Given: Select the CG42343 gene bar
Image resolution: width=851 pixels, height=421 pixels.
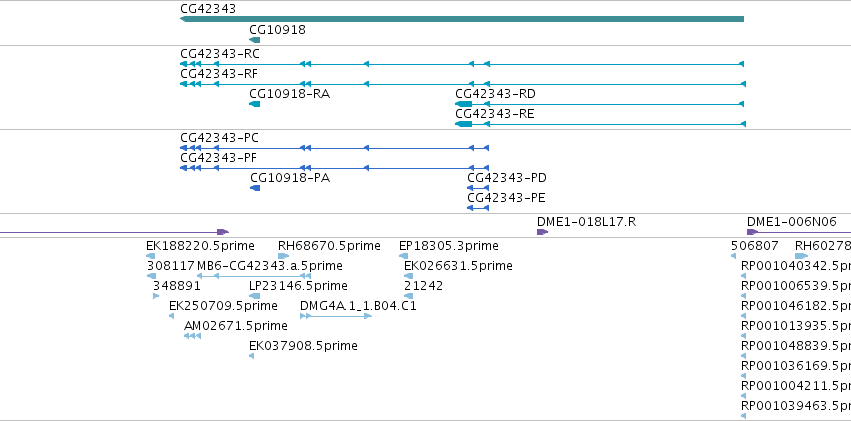Looking at the screenshot, I should 462,19.
